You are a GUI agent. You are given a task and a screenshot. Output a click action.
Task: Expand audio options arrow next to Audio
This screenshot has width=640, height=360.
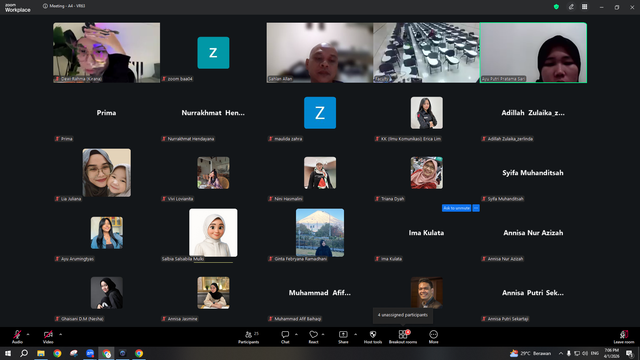point(28,334)
